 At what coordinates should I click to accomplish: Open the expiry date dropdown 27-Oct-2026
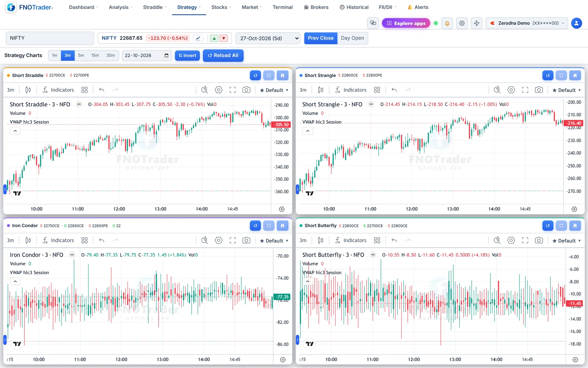(x=268, y=38)
